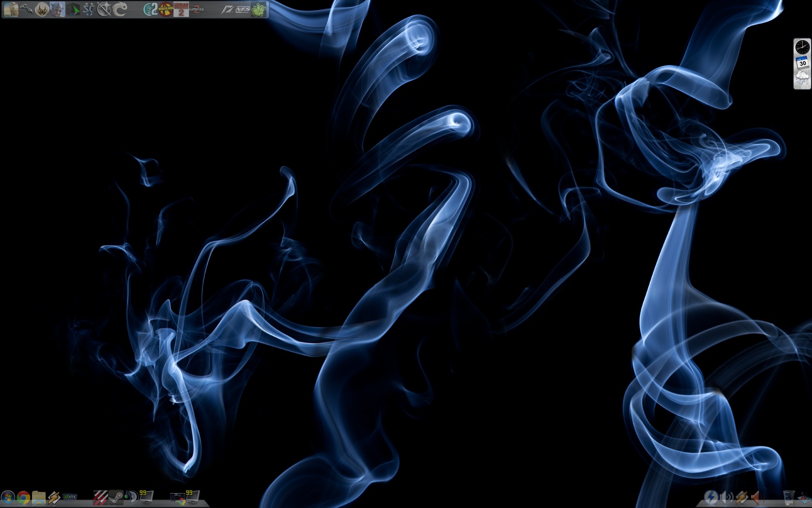Image resolution: width=812 pixels, height=508 pixels.
Task: Open TeamSpeak headset icon
Action: tap(131, 497)
